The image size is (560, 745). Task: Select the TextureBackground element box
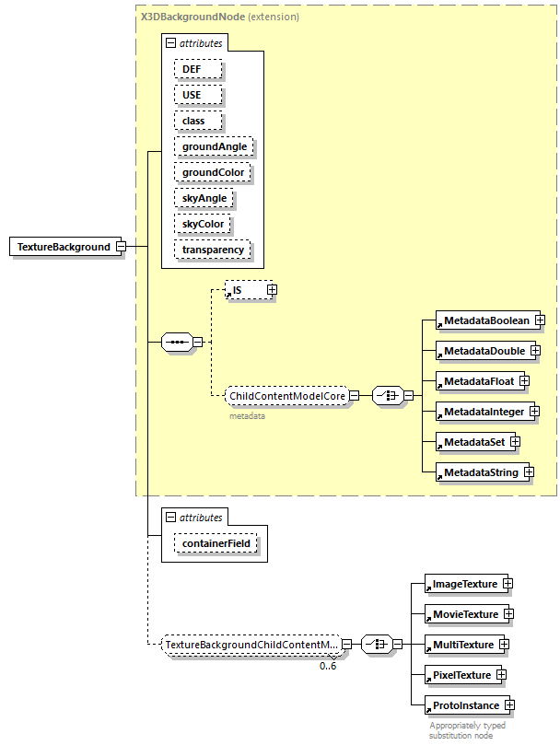(x=64, y=247)
